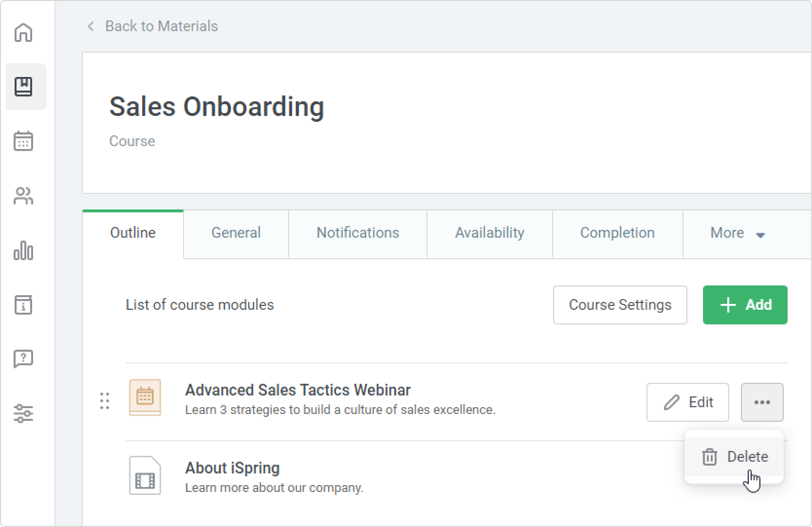
Task: Open the Calendar icon in sidebar
Action: point(23,141)
